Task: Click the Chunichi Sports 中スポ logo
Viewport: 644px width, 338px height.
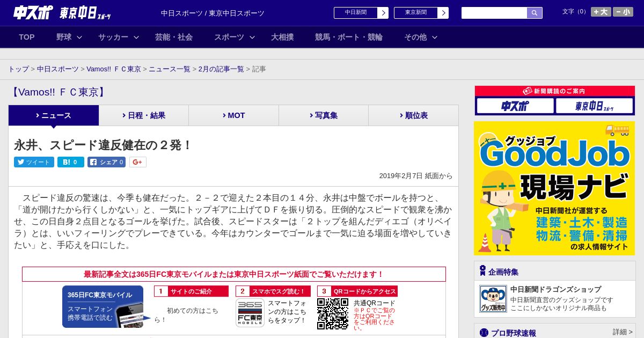Action: 33,12
